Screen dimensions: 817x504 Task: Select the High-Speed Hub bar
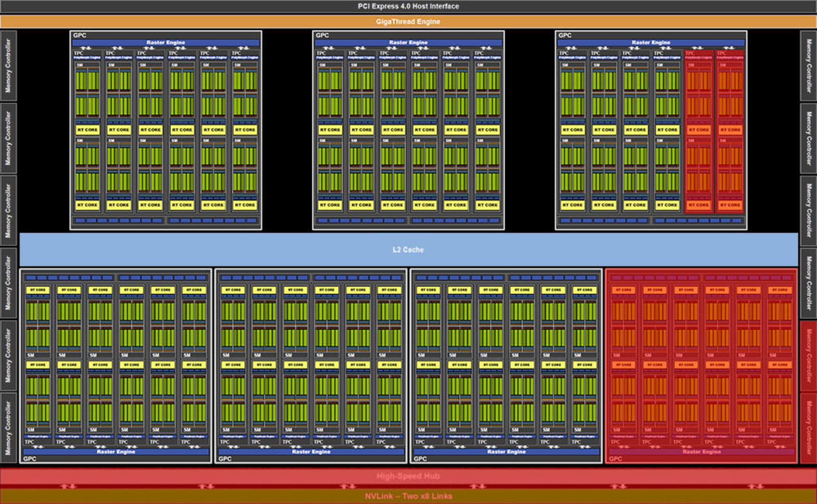click(408, 476)
